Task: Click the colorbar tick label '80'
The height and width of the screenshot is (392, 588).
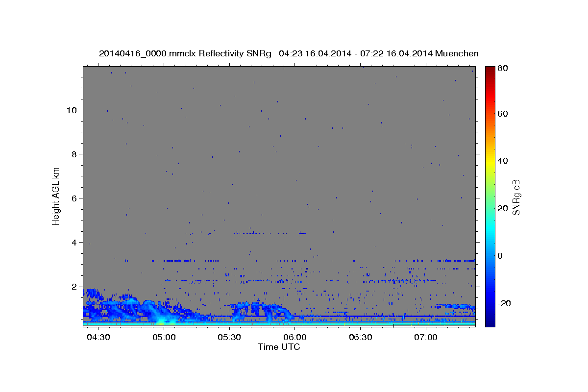Action: (502, 69)
